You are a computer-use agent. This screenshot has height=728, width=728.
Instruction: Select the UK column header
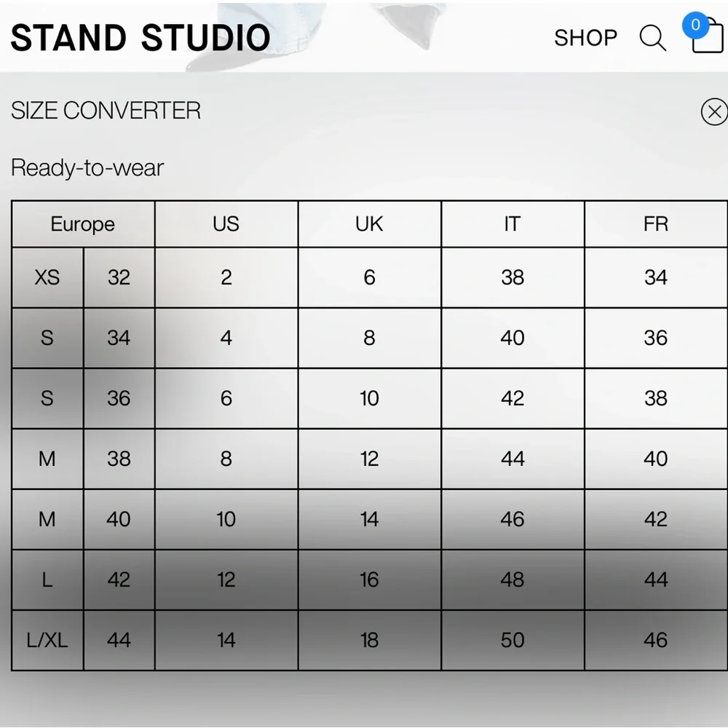tap(370, 224)
